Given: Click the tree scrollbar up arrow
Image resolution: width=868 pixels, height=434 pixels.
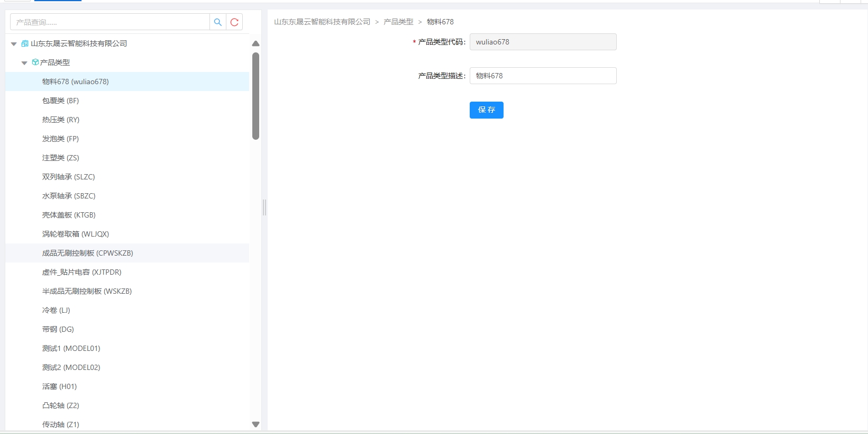Looking at the screenshot, I should [255, 43].
